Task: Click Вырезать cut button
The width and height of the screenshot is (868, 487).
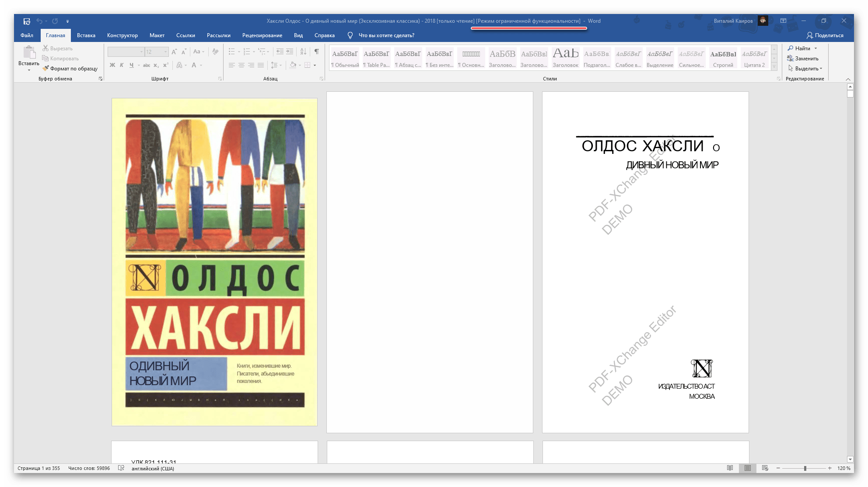Action: click(x=57, y=49)
